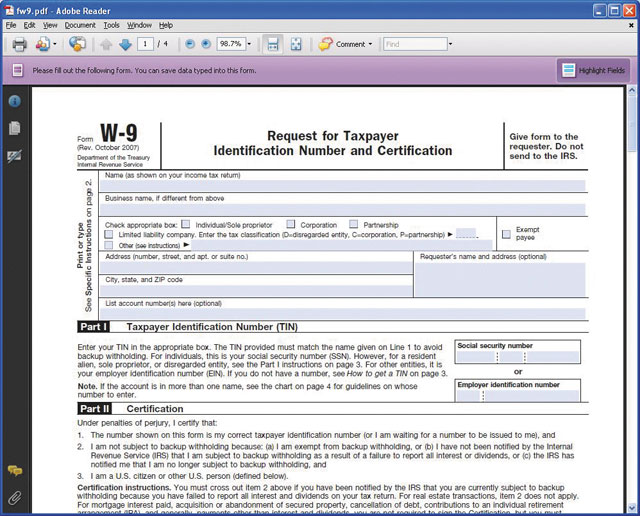
Task: Open the Signatures panel icon
Action: point(15,156)
